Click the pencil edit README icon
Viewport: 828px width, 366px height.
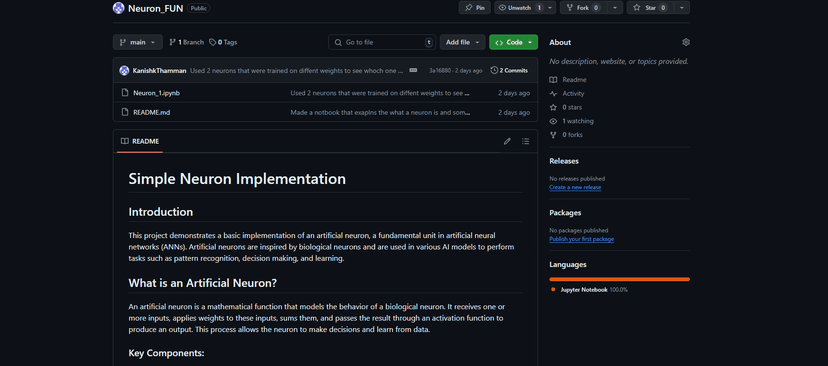(x=507, y=142)
